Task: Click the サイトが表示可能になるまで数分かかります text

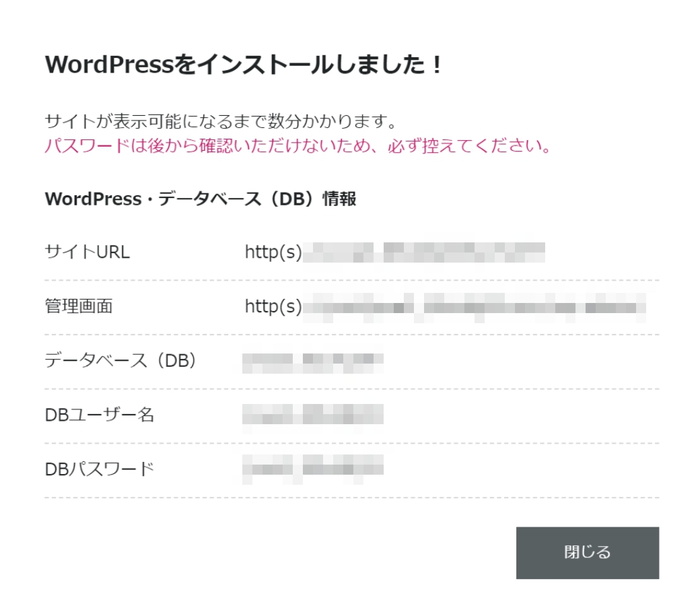Action: pos(221,121)
